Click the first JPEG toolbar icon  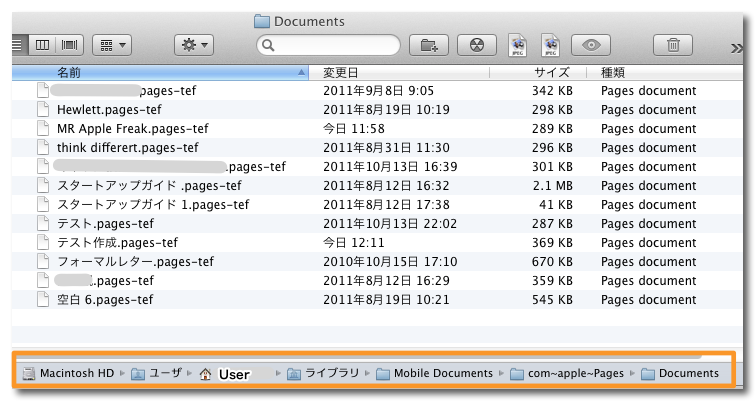point(518,45)
